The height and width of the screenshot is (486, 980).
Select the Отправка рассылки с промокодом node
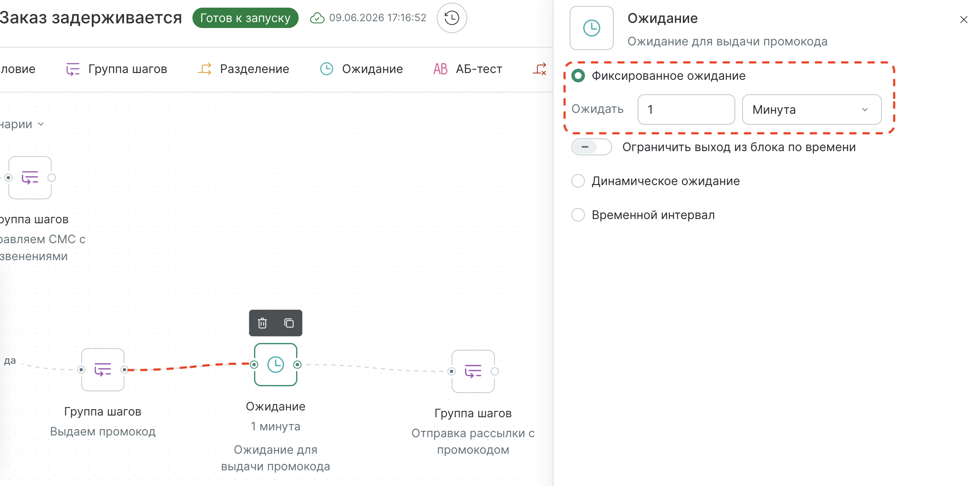(473, 371)
